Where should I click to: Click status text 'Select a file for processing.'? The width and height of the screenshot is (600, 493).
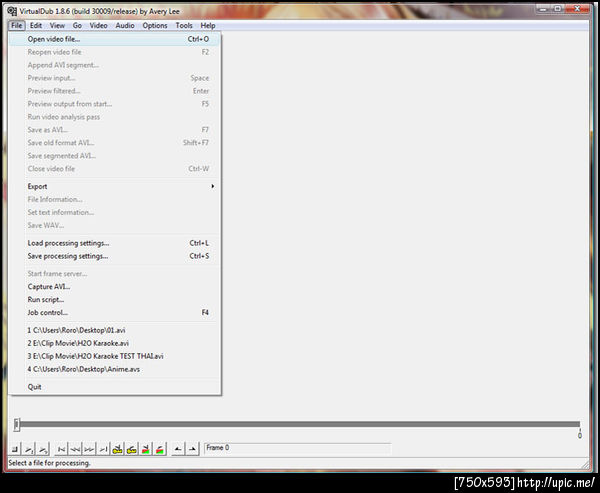[x=49, y=463]
